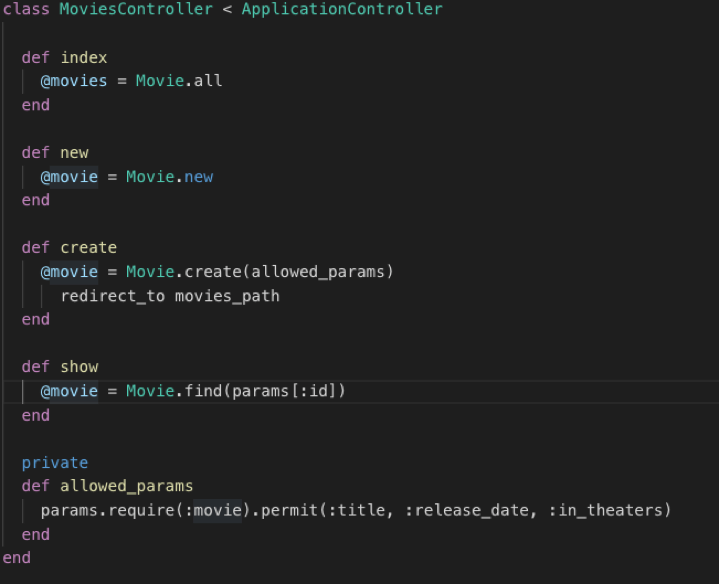
Task: Click 'redirect_to' in create method
Action: coord(113,296)
